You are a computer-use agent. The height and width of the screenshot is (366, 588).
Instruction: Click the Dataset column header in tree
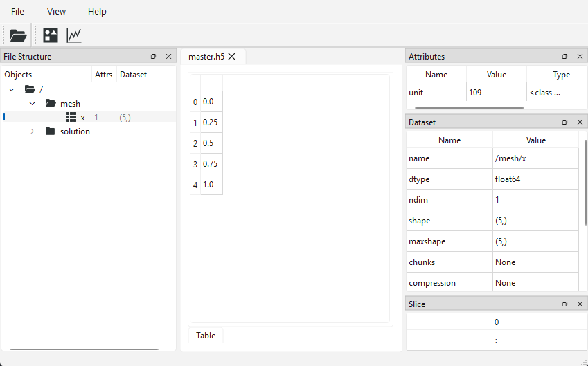click(146, 75)
